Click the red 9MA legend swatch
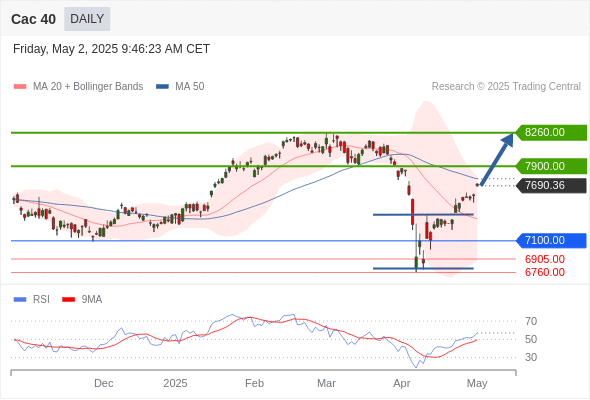 68,300
